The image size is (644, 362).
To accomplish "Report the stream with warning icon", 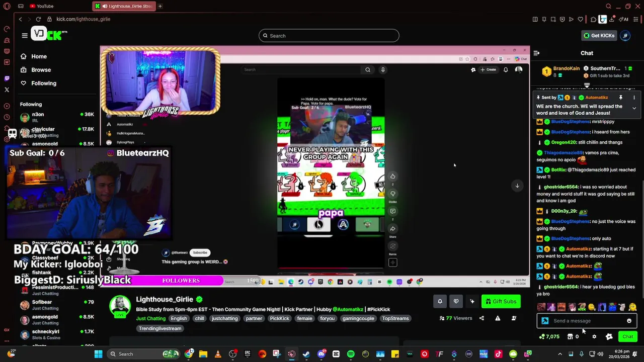I will coord(498,318).
